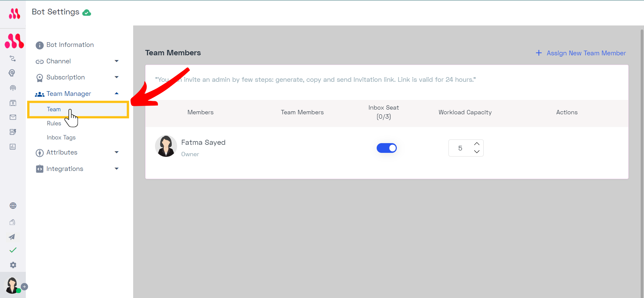The width and height of the screenshot is (644, 298).
Task: Click Assign New Team Member link
Action: 586,53
